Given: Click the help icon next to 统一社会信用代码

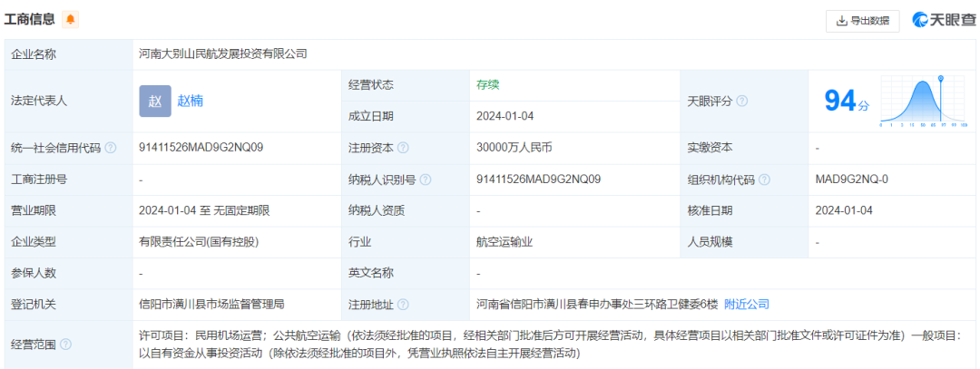Looking at the screenshot, I should point(111,148).
